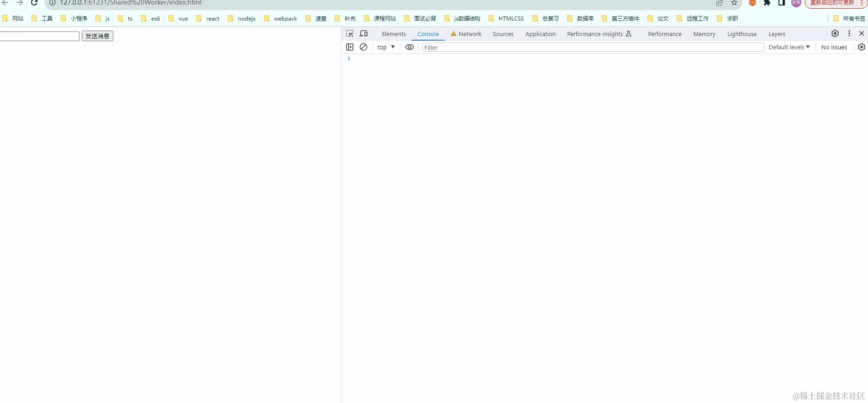Open the vue bookmark folder
868x403 pixels.
tap(178, 19)
